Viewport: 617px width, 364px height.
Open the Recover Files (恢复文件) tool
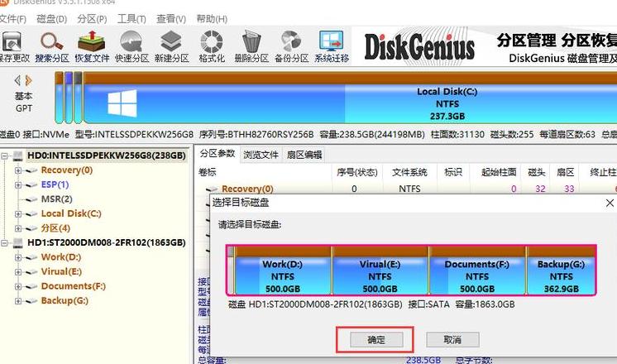[x=92, y=42]
